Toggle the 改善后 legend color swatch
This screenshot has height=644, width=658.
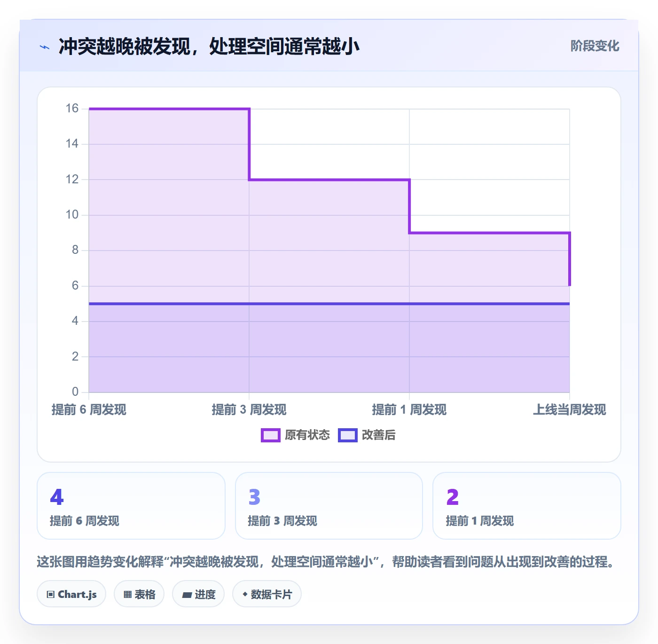coord(348,435)
